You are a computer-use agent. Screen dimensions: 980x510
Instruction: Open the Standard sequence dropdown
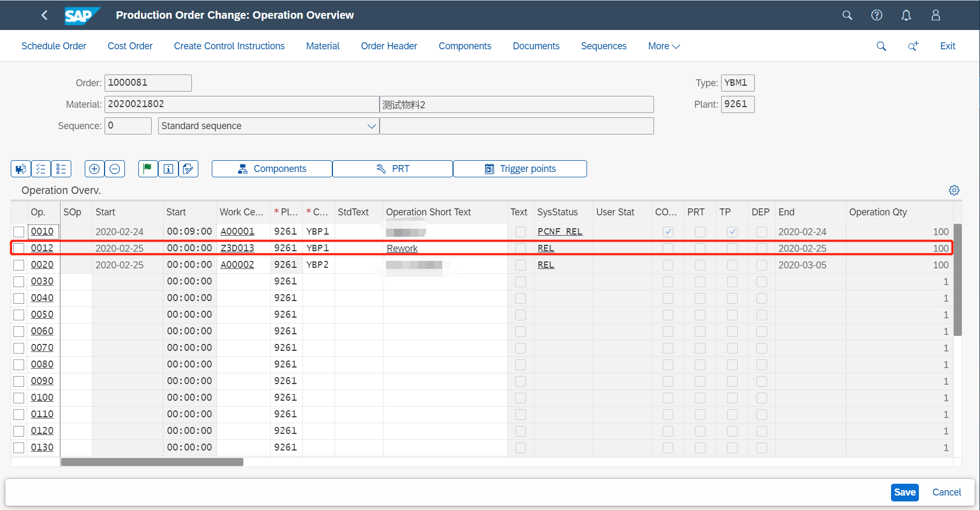(x=371, y=125)
